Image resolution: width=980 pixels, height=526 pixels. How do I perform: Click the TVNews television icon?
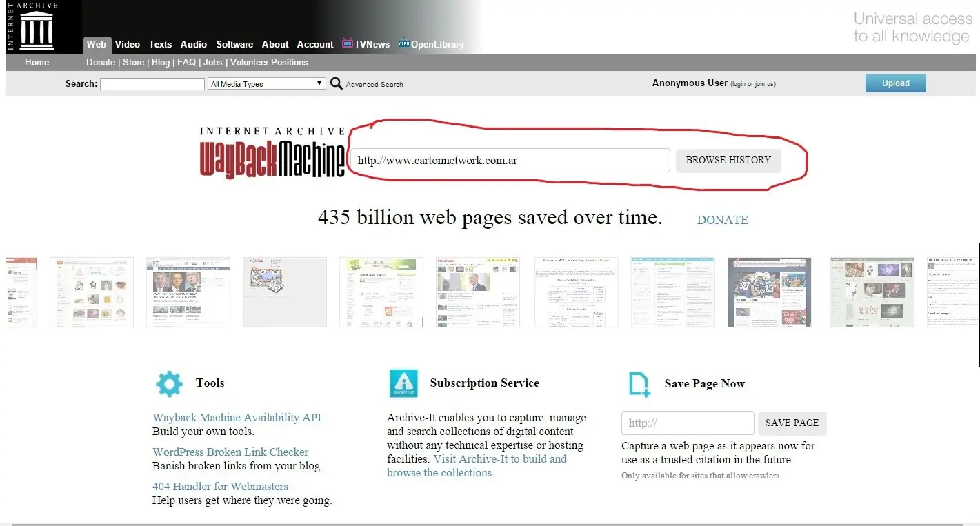click(348, 43)
